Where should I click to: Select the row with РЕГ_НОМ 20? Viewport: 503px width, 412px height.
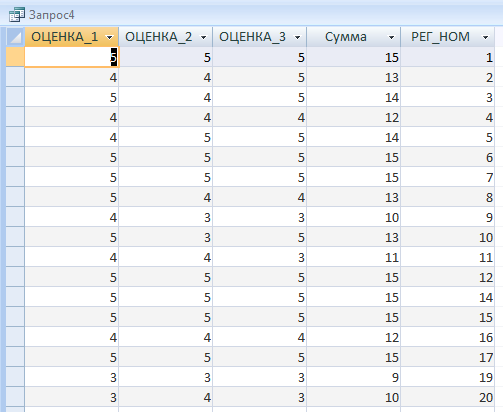[15, 397]
